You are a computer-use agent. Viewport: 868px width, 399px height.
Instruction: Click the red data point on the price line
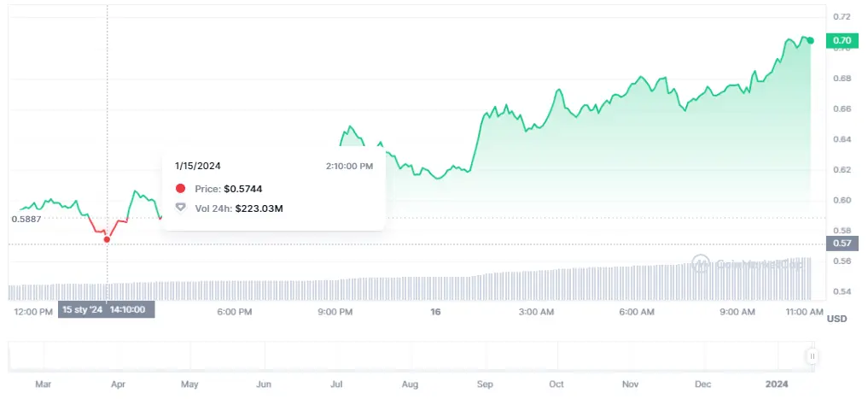click(107, 239)
